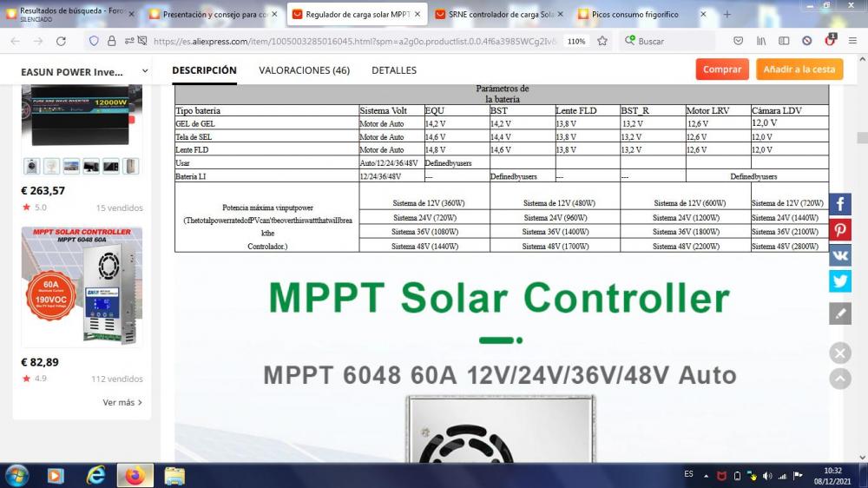
Task: Expand Ver más link
Action: tap(122, 402)
